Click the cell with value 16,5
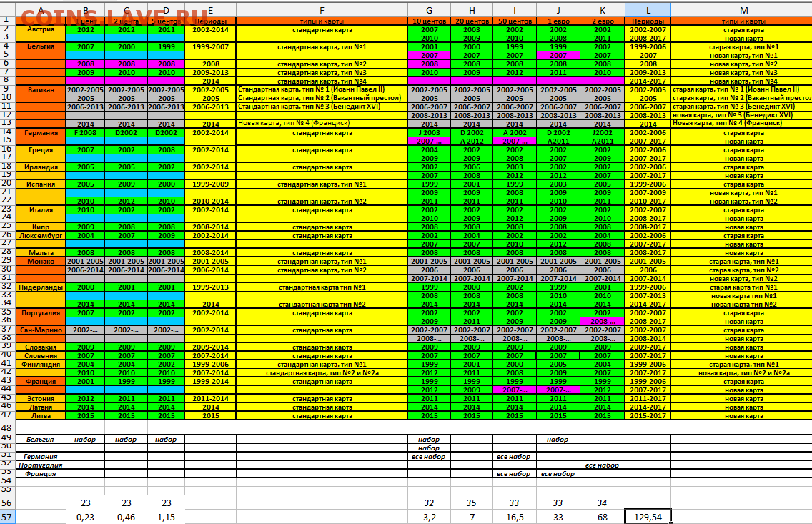812x524 pixels. (x=515, y=518)
